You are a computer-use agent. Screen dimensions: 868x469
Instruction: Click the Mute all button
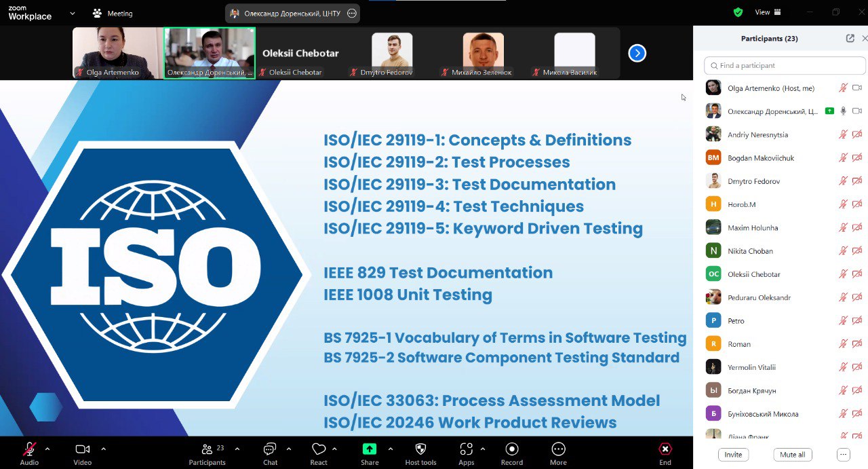(793, 455)
